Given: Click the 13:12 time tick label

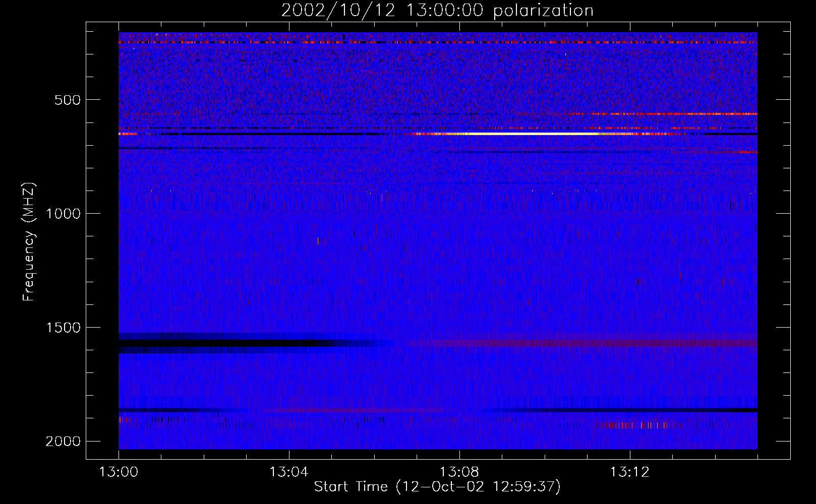Looking at the screenshot, I should (630, 472).
